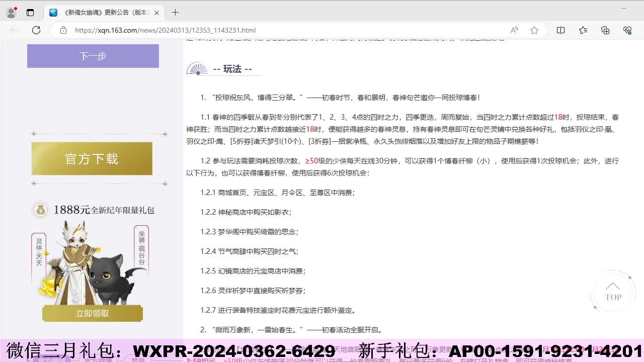The width and height of the screenshot is (644, 362).
Task: Click the 1888元全新纪年限量礼包 heading
Action: 104,210
